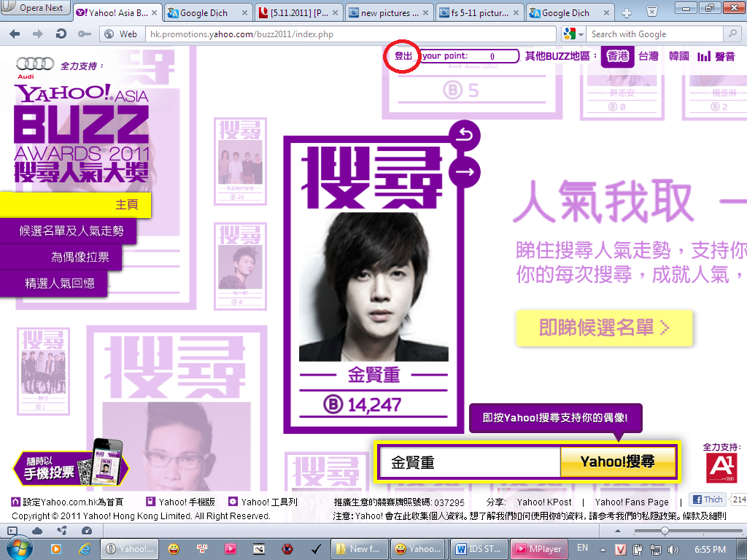
Task: Toggle the 聲音 sound control
Action: 716,57
